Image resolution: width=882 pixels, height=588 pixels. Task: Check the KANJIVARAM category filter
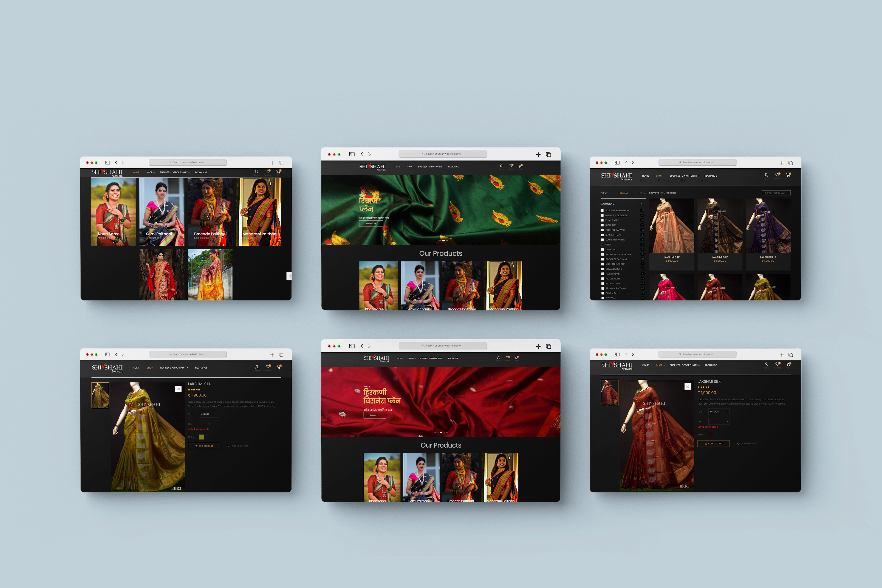602,279
